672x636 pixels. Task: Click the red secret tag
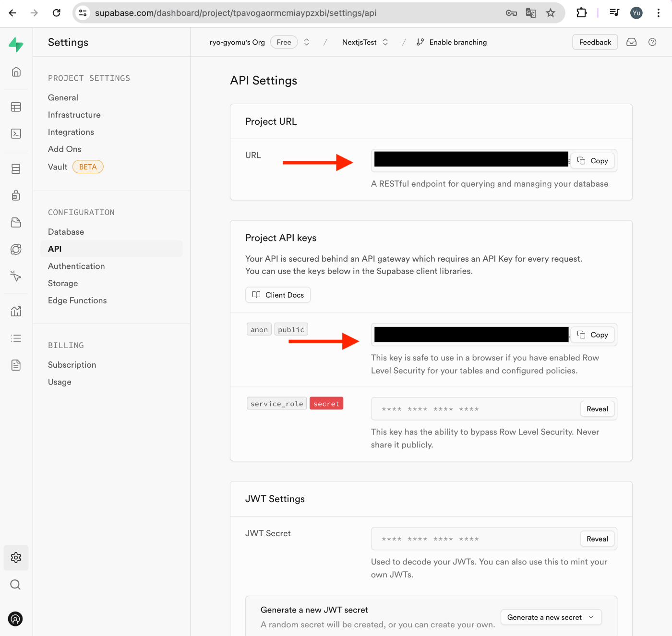coord(326,404)
